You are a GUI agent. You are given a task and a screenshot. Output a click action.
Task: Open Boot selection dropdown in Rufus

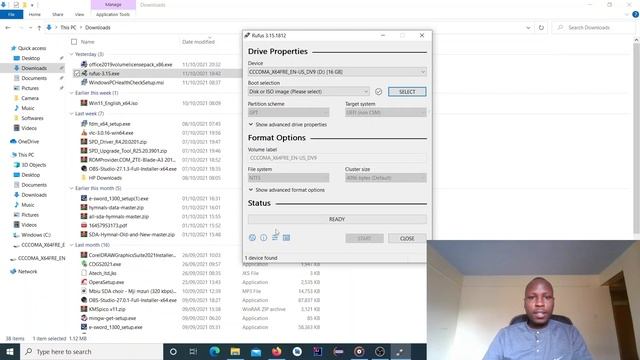tap(309, 91)
